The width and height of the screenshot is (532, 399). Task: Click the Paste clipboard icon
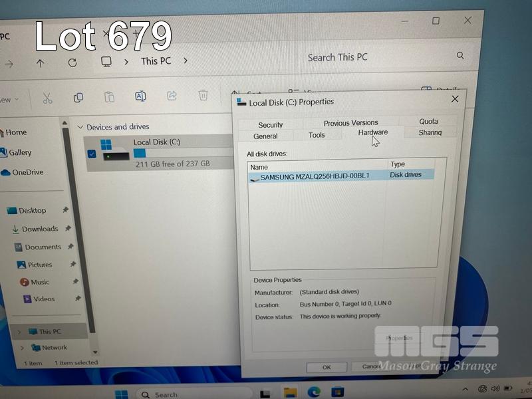[x=109, y=97]
